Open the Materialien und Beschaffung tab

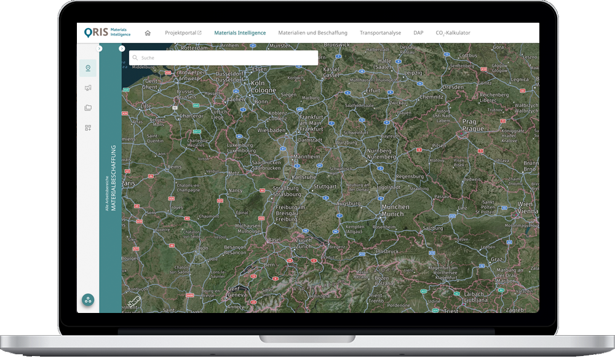click(x=312, y=33)
